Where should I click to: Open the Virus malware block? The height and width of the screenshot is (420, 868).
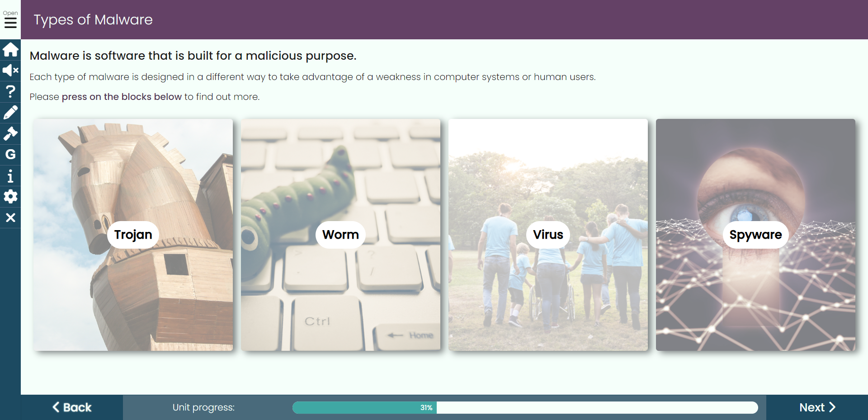click(548, 235)
